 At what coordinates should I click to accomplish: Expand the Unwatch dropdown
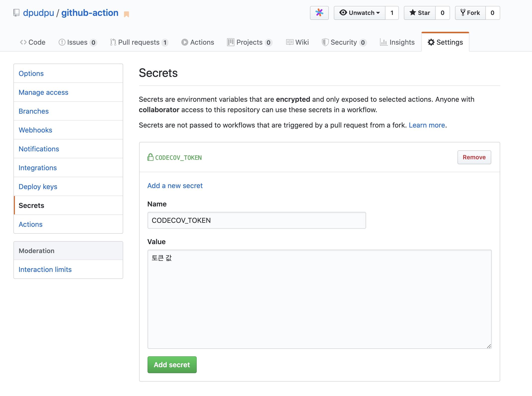359,13
